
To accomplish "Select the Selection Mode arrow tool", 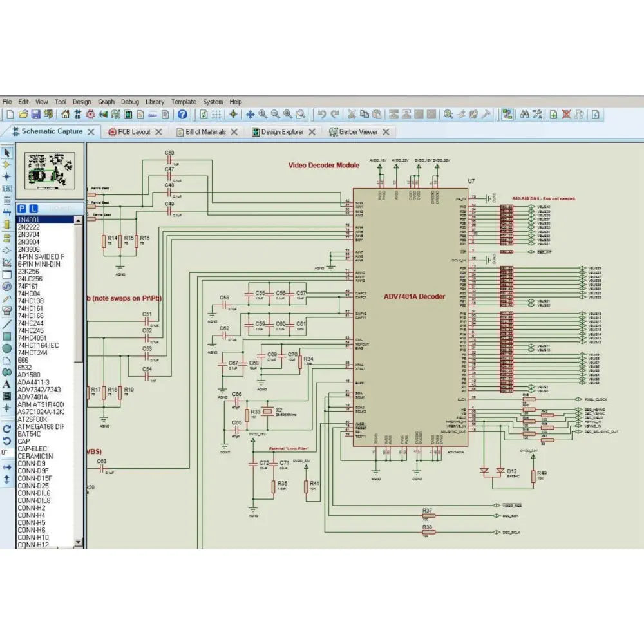I will (7, 153).
